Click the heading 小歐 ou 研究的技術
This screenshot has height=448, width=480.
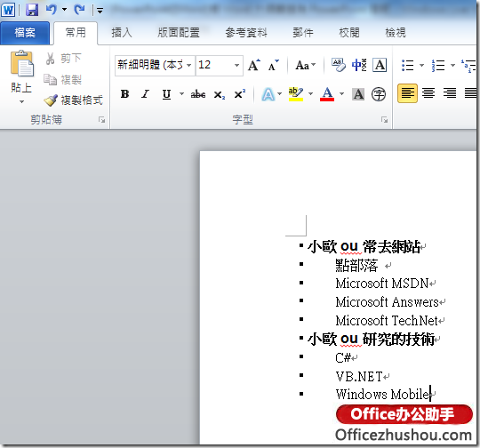[371, 340]
